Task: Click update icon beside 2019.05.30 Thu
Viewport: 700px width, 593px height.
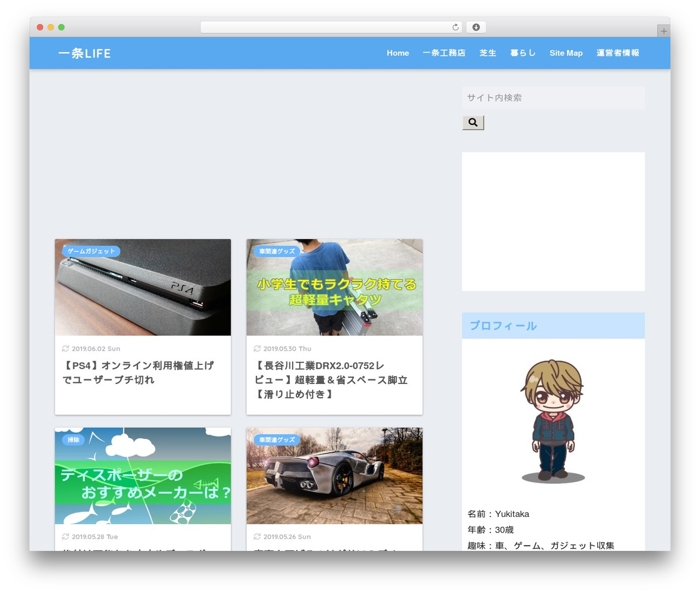Action: point(257,348)
